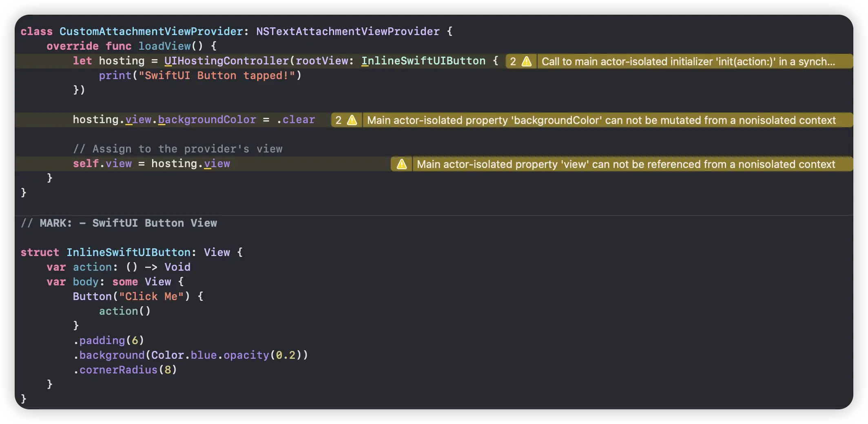Click the "Click Me" button title string
This screenshot has width=868, height=424.
(151, 296)
